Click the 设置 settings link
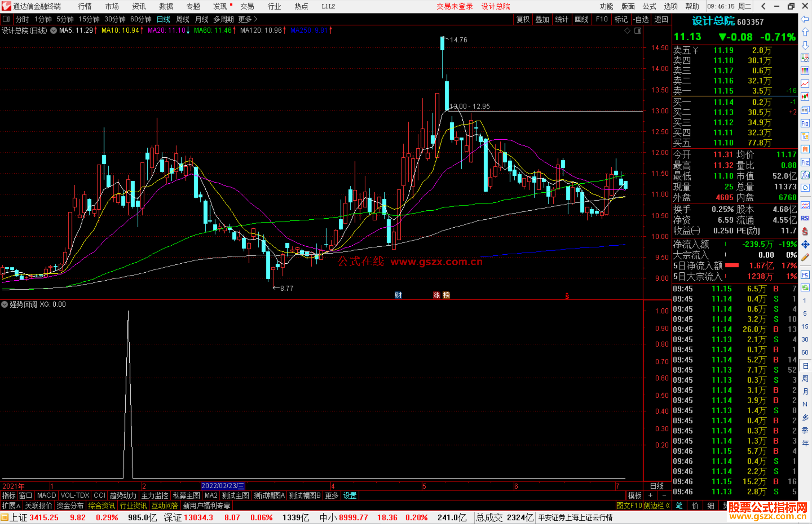This screenshot has width=812, height=524. tap(350, 495)
